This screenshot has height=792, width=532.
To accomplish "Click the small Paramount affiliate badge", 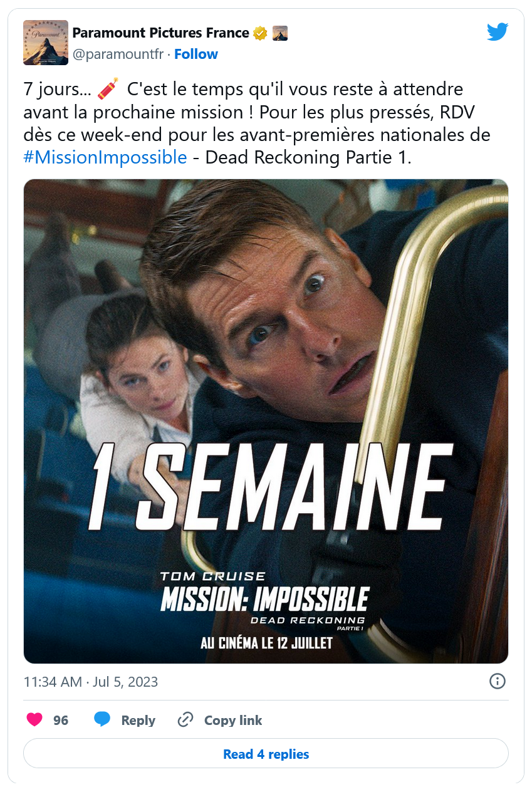I will tap(280, 33).
